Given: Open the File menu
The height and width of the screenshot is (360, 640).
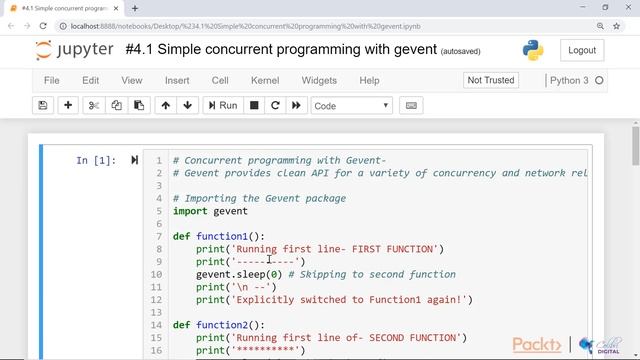Looking at the screenshot, I should (x=51, y=80).
